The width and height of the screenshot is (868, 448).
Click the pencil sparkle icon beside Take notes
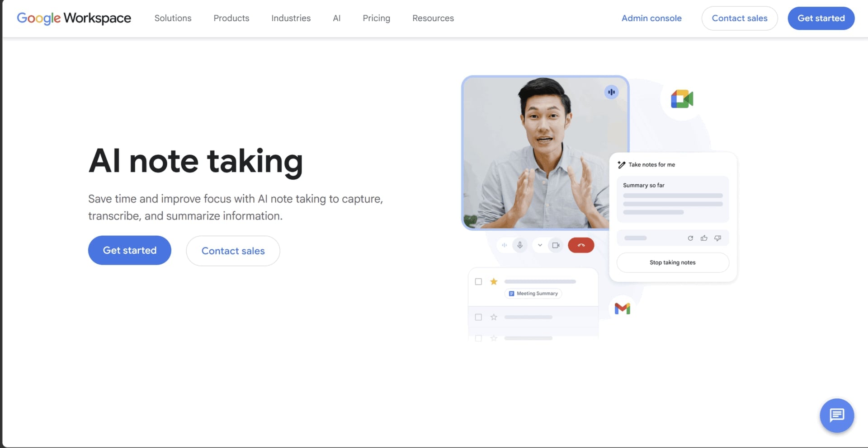coord(622,165)
